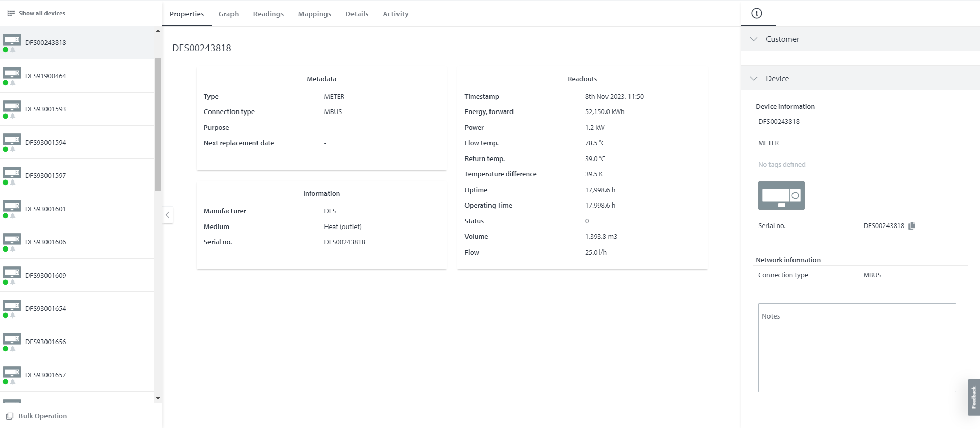The height and width of the screenshot is (431, 980).
Task: Collapse the device list side panel
Action: click(167, 215)
